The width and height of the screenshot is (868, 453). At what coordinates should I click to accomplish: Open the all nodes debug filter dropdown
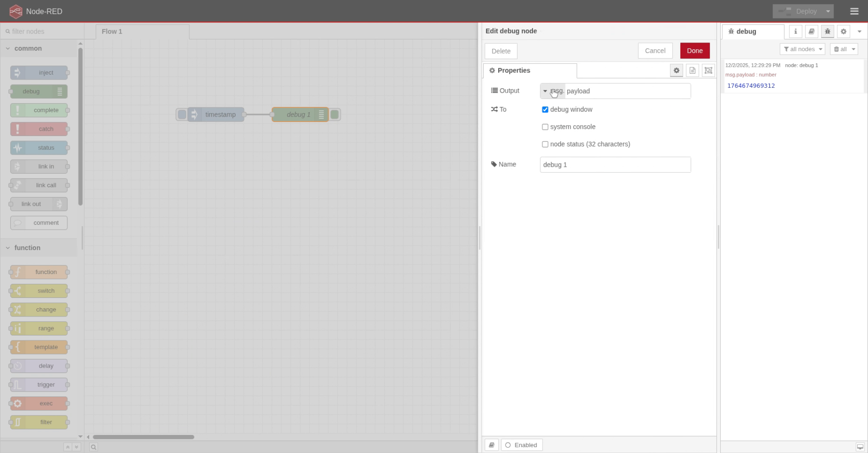802,49
